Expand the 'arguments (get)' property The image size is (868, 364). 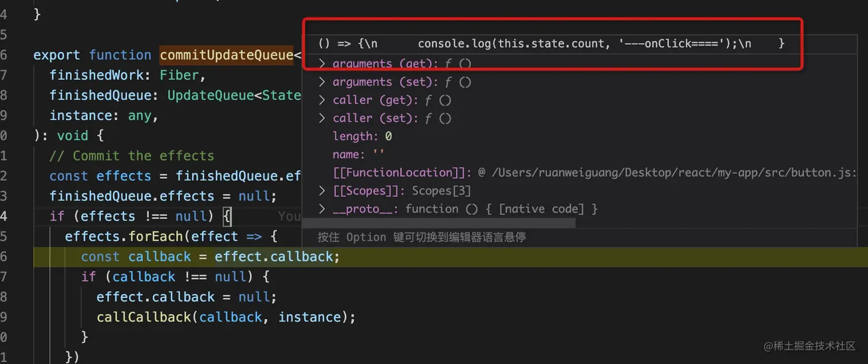point(322,64)
